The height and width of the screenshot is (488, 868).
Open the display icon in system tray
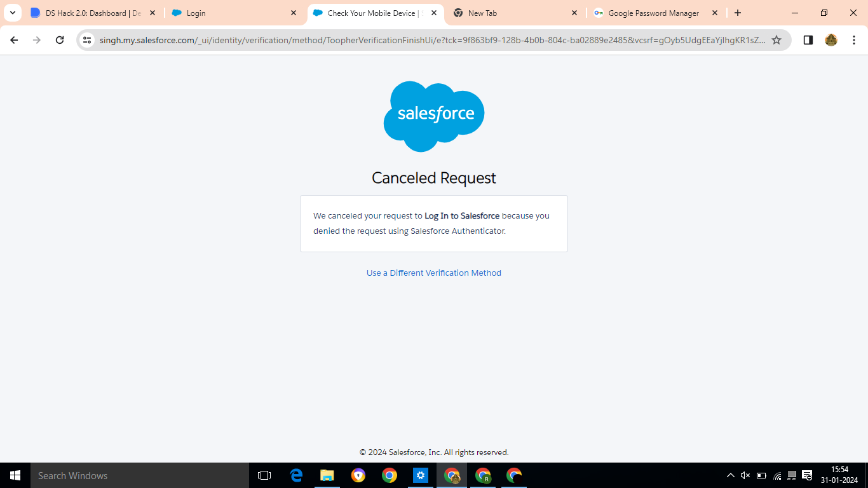[792, 475]
